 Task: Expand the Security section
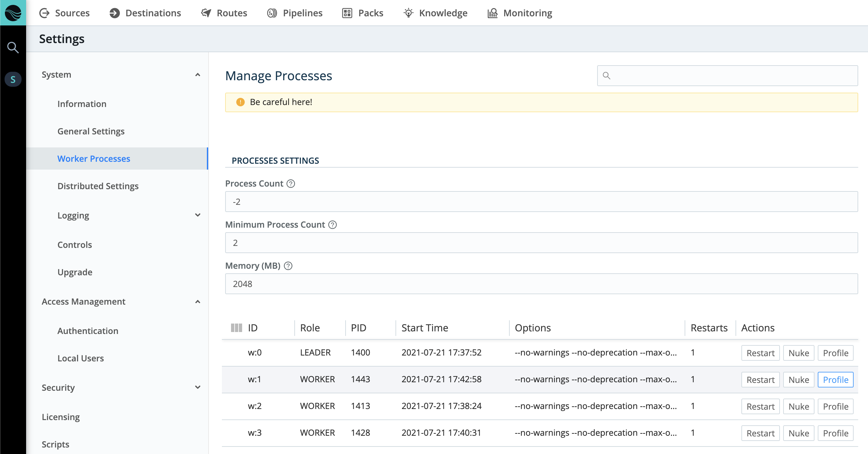click(198, 387)
